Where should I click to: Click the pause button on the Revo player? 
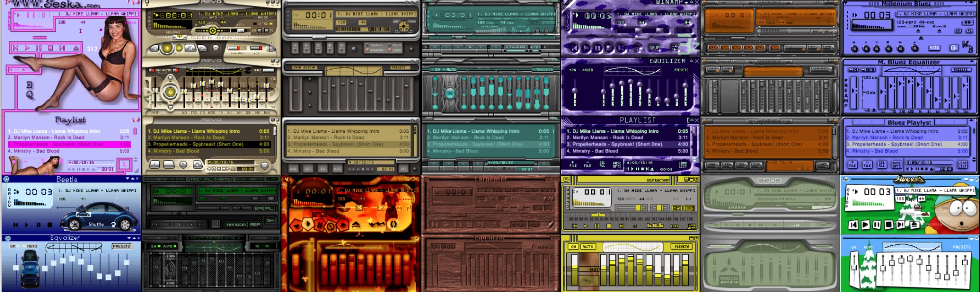(179, 48)
